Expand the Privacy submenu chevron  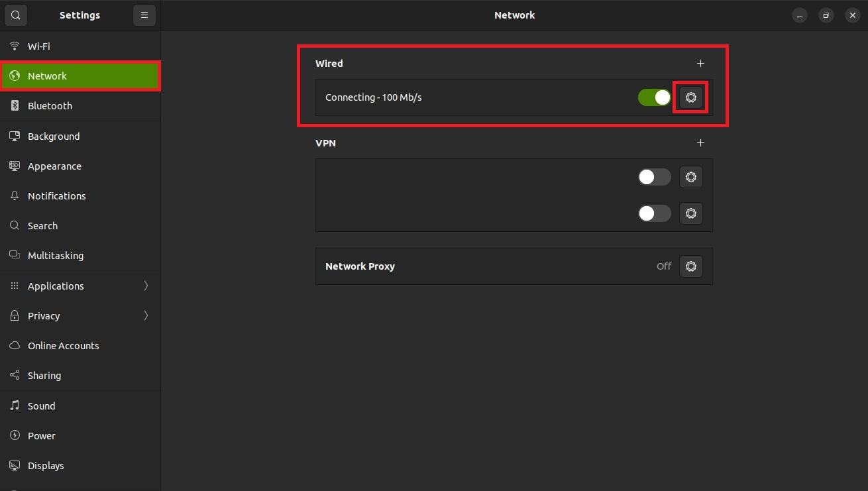click(146, 316)
